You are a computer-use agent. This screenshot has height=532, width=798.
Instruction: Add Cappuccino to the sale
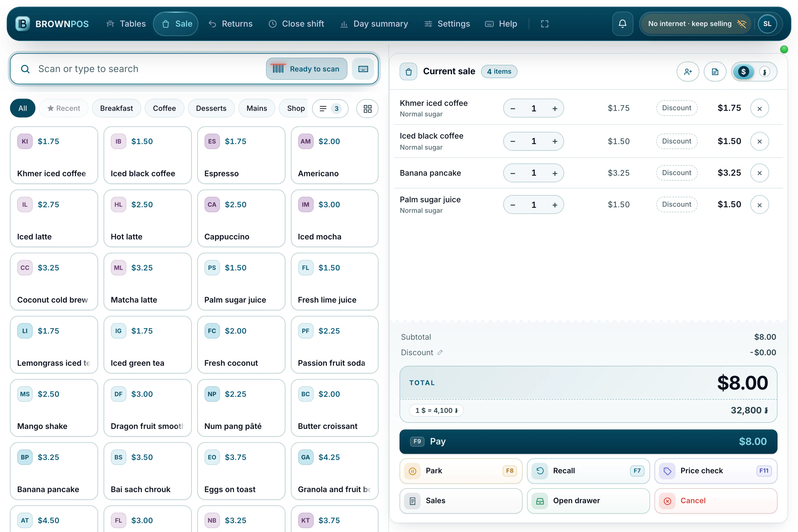(241, 219)
